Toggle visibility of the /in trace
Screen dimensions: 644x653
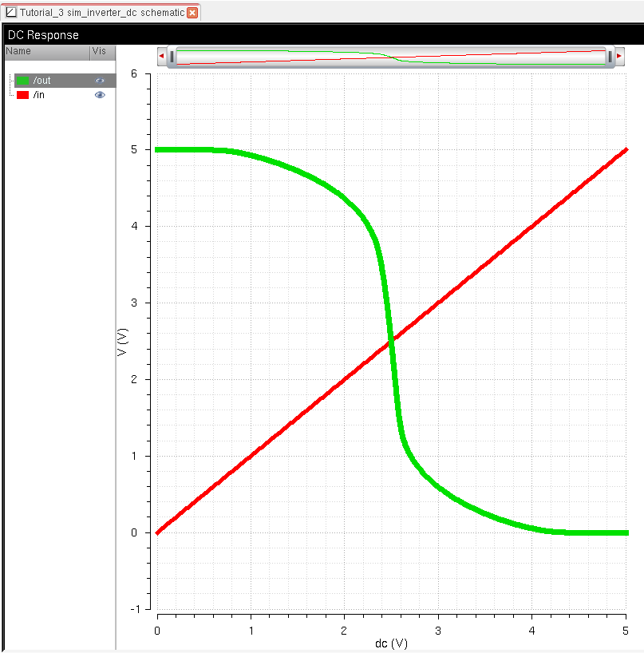pyautogui.click(x=100, y=95)
